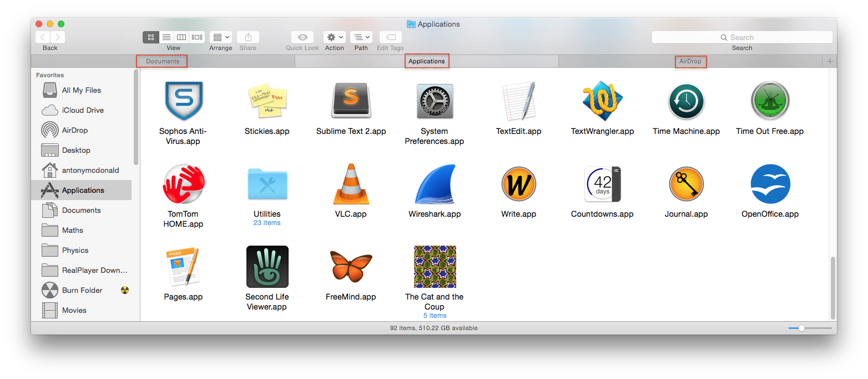Click the file area vertical scrollbar

point(832,287)
